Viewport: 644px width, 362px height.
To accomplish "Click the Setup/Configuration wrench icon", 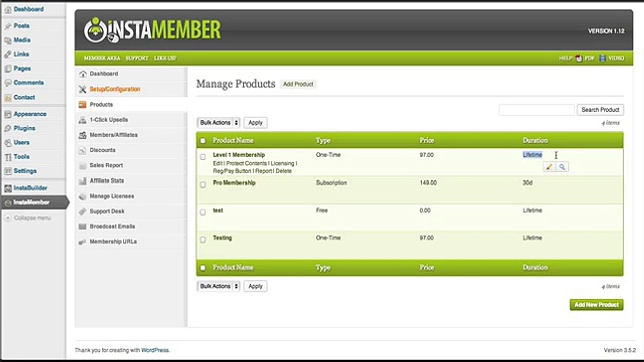I will coord(83,89).
